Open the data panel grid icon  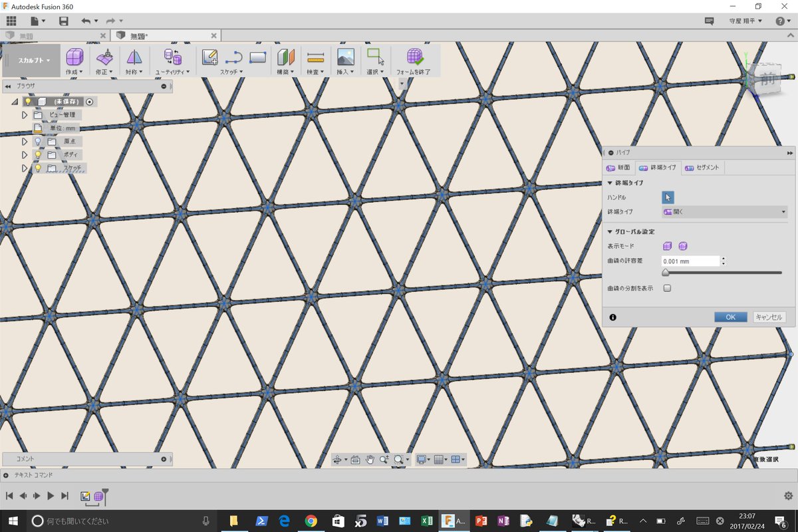(x=11, y=21)
